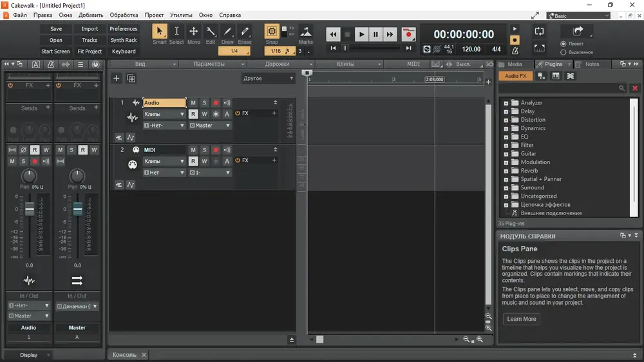Click the Audio channel volume fader
This screenshot has height=362, width=644.
(x=30, y=209)
